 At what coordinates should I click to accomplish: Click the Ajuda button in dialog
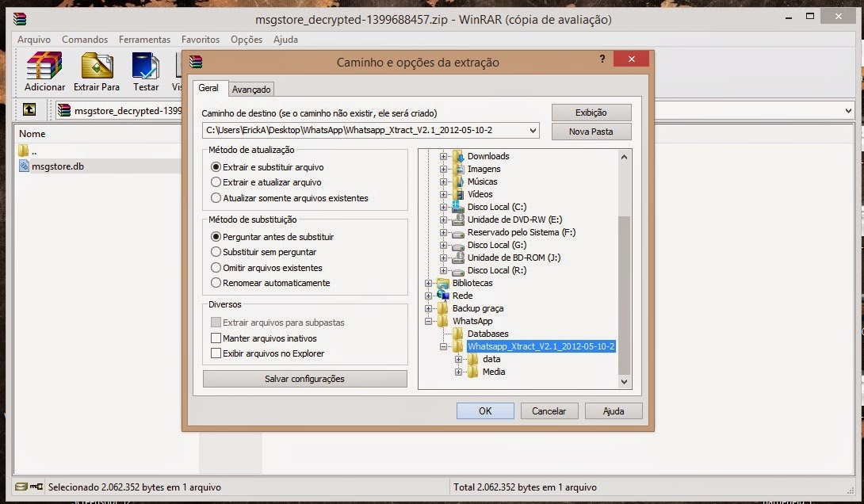tap(614, 411)
